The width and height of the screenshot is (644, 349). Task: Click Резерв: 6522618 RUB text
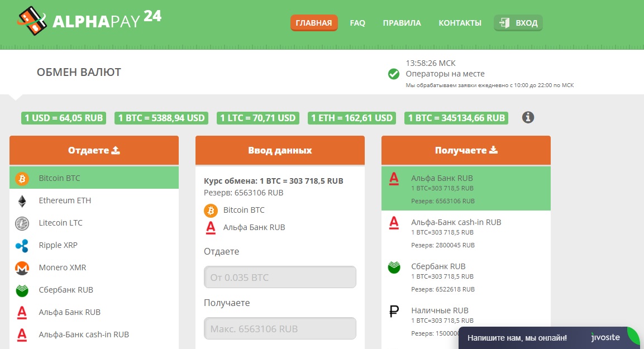coord(443,289)
